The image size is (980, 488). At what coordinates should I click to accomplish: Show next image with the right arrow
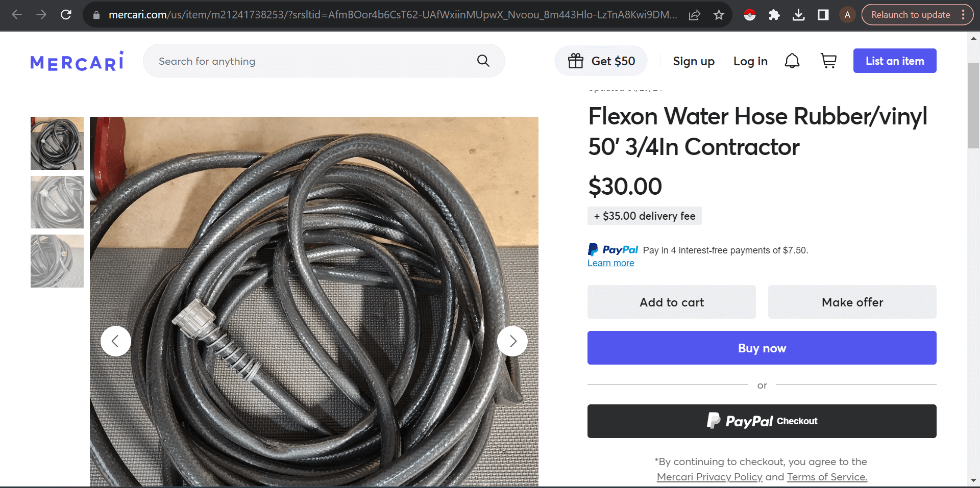(513, 341)
